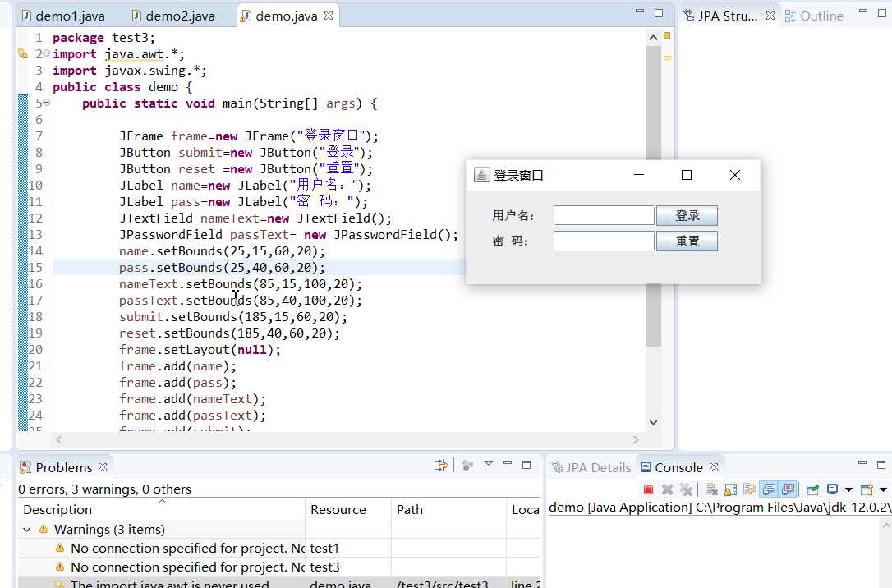Sort by Description column header

[x=162, y=509]
